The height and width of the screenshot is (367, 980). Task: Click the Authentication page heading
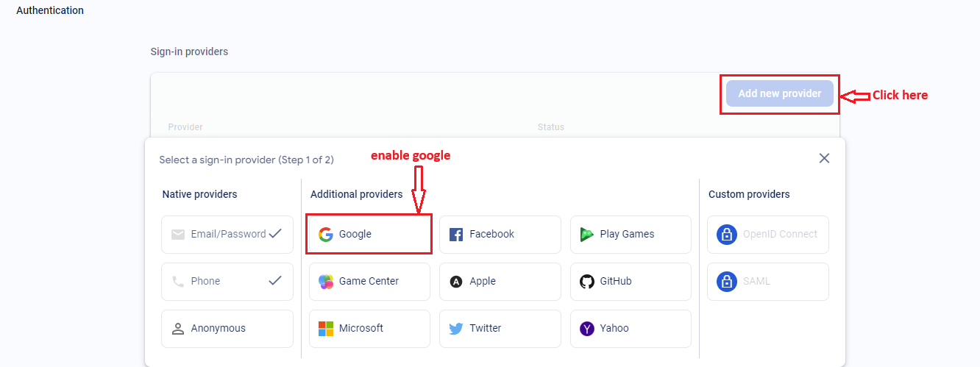(x=50, y=11)
